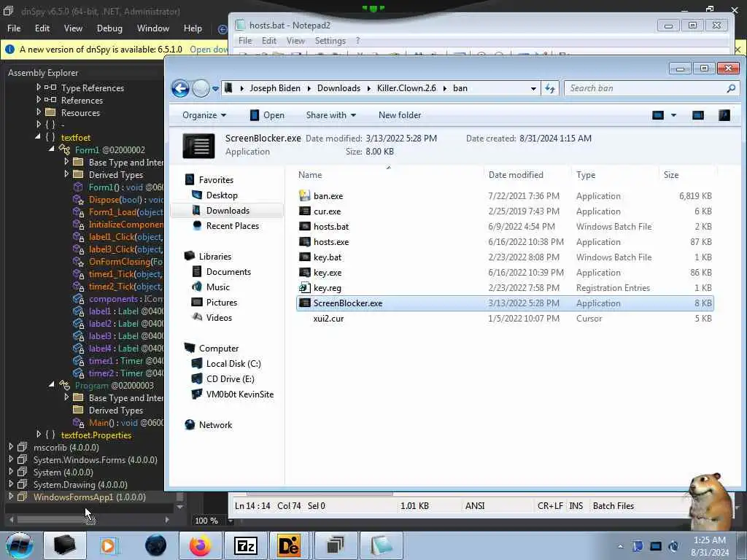
Task: Expand the WindowsFormsApp1 assembly node
Action: pyautogui.click(x=11, y=496)
